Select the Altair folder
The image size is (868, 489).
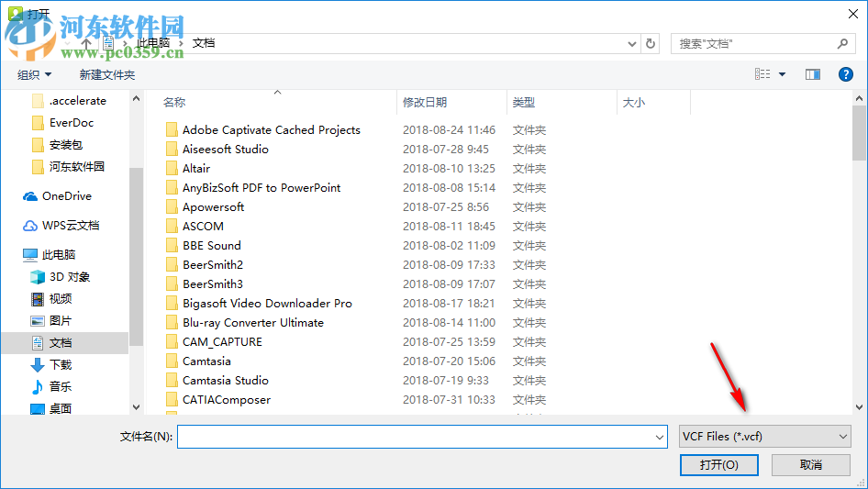point(196,169)
